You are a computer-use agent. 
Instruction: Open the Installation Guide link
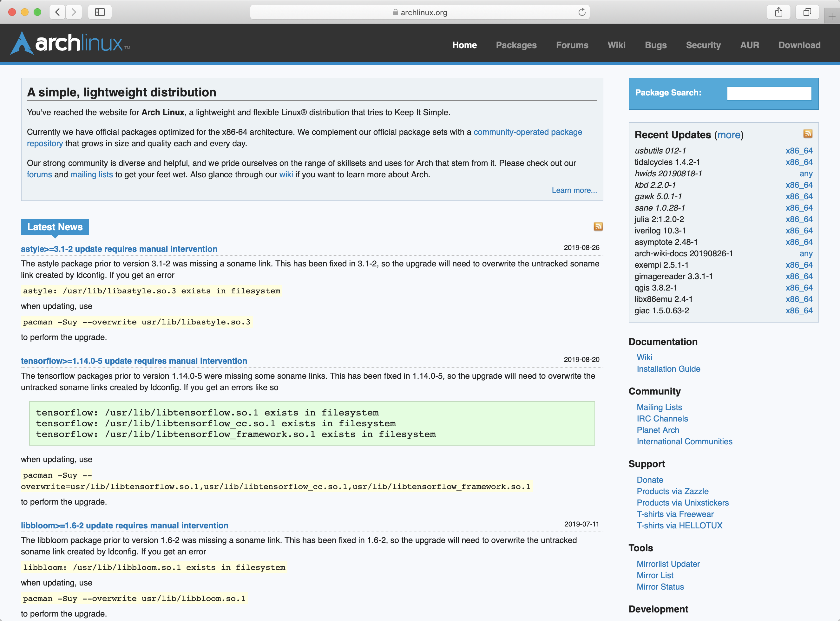point(668,369)
